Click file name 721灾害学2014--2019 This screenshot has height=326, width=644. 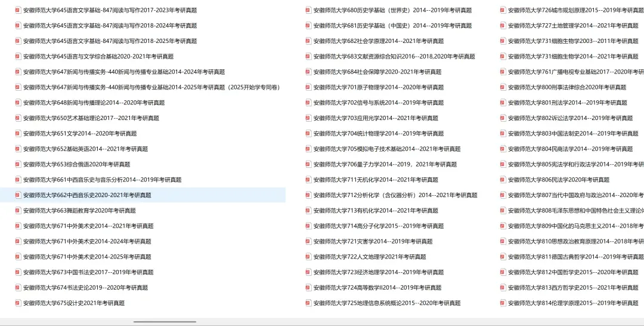coord(373,241)
